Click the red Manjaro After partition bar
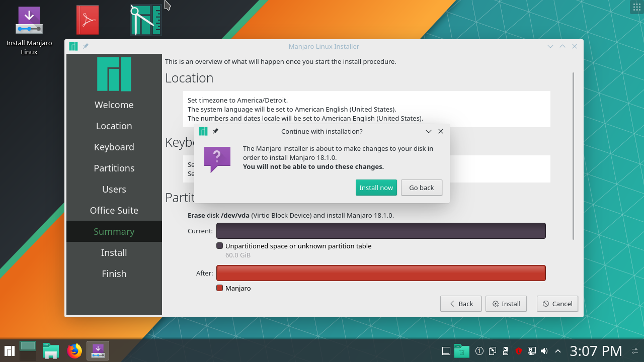 point(381,273)
